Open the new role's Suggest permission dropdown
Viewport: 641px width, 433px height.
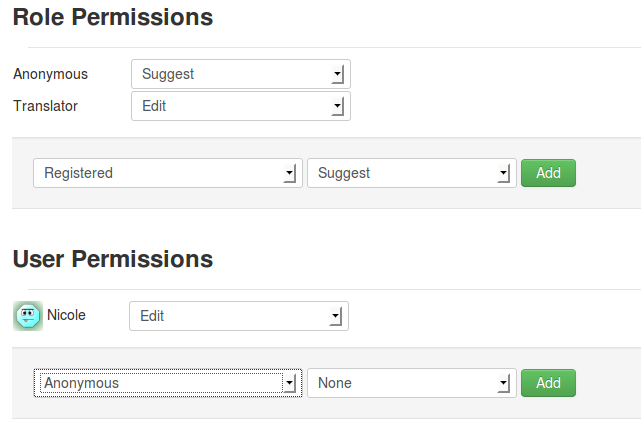click(x=411, y=173)
